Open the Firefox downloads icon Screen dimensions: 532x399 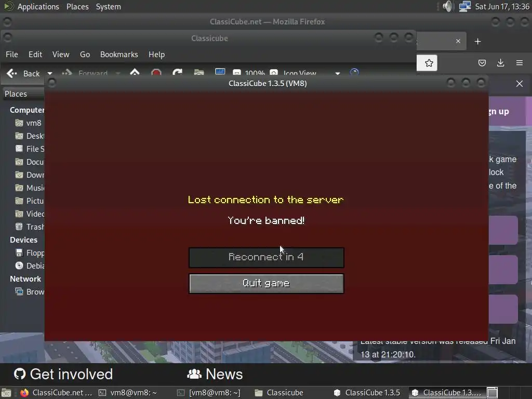coord(500,63)
